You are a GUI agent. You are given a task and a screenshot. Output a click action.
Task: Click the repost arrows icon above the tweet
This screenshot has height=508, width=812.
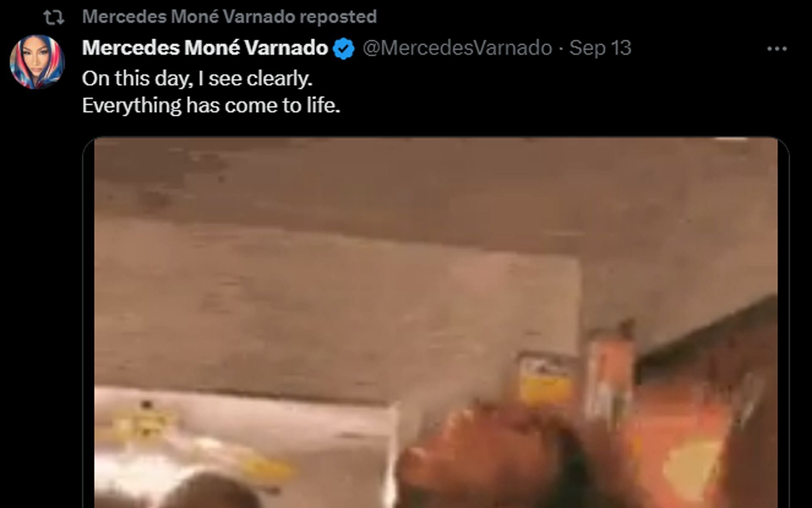pyautogui.click(x=54, y=17)
